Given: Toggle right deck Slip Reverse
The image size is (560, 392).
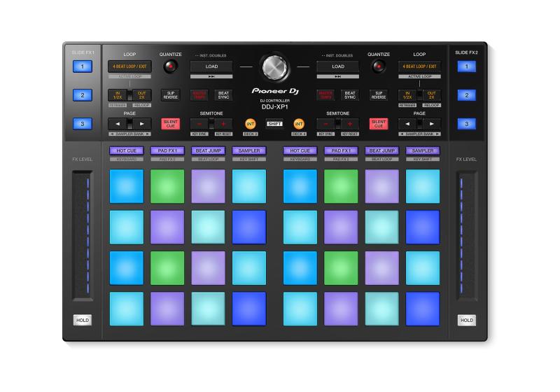Looking at the screenshot, I should tap(379, 95).
